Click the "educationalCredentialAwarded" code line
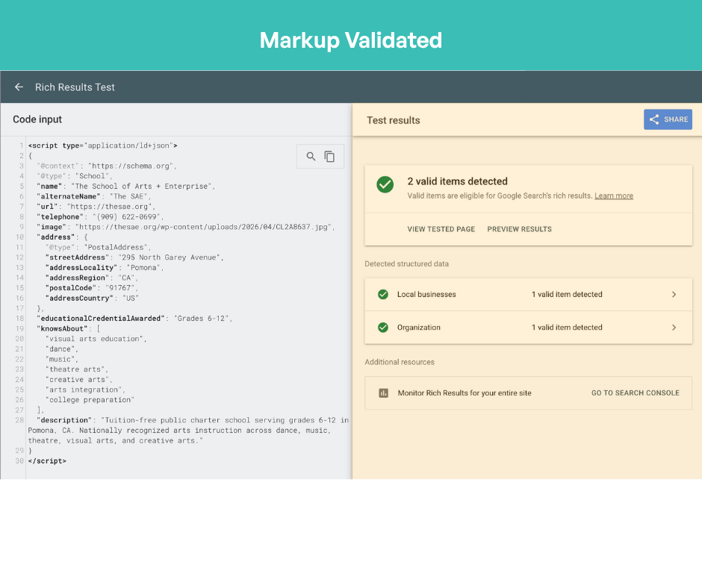Image resolution: width=702 pixels, height=588 pixels. (134, 319)
